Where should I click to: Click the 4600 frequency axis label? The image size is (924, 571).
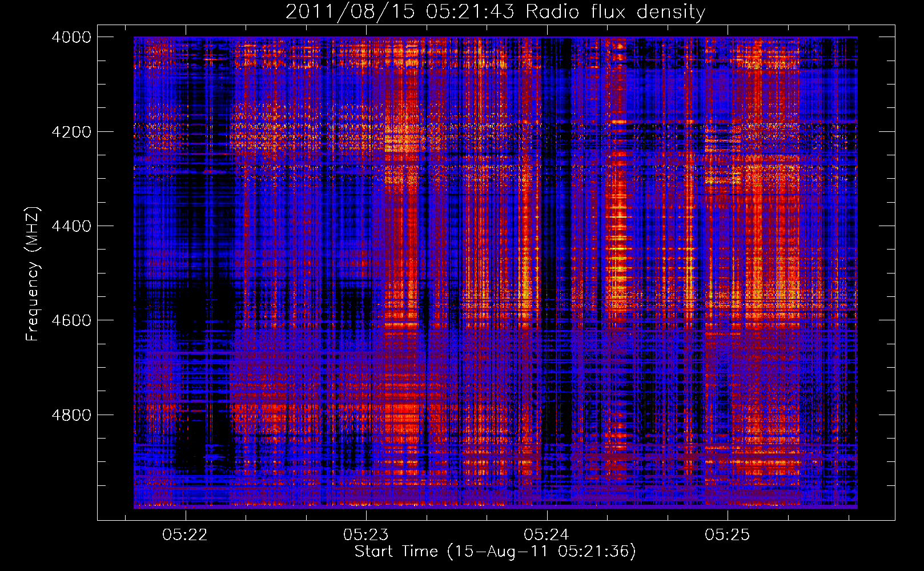click(71, 320)
